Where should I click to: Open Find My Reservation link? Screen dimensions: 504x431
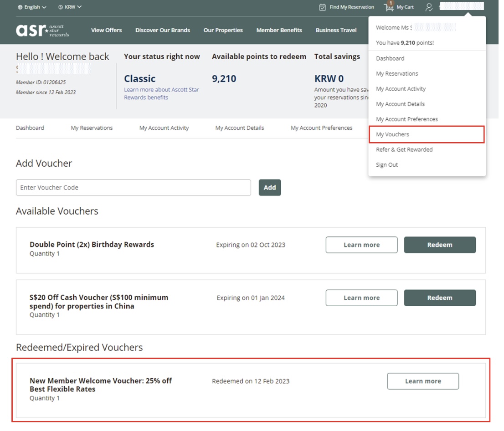[x=352, y=7]
